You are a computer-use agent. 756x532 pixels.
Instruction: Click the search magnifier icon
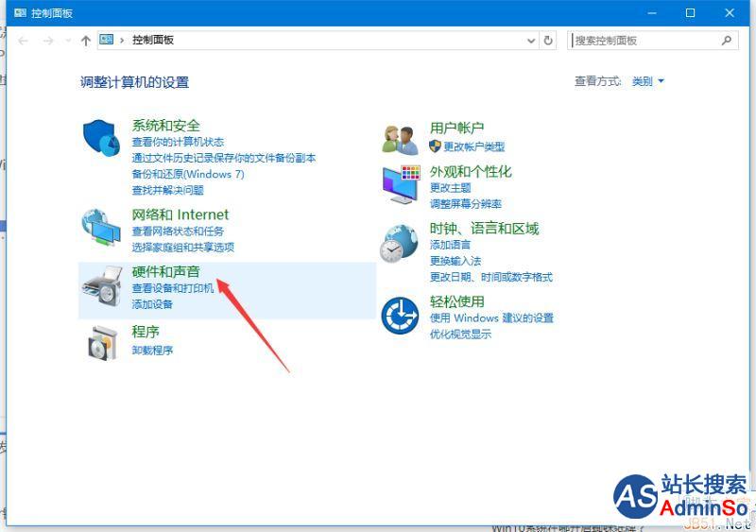click(727, 41)
